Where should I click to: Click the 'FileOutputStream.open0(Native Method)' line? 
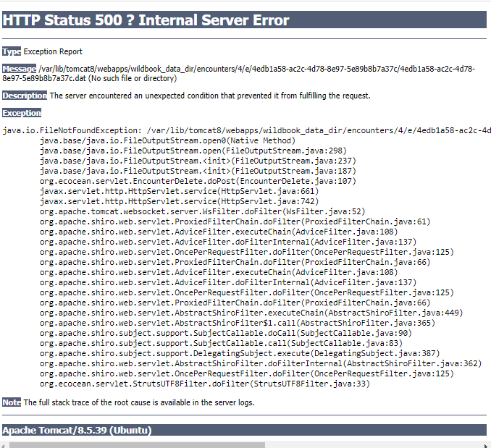(167, 140)
